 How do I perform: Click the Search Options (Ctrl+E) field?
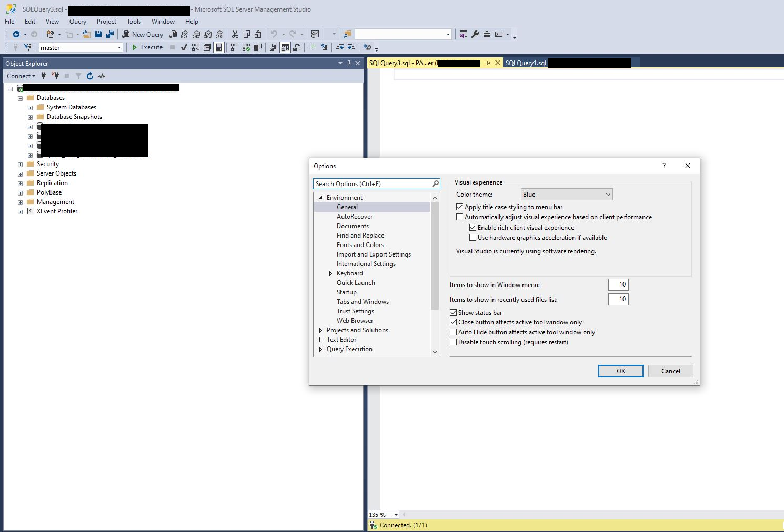377,184
